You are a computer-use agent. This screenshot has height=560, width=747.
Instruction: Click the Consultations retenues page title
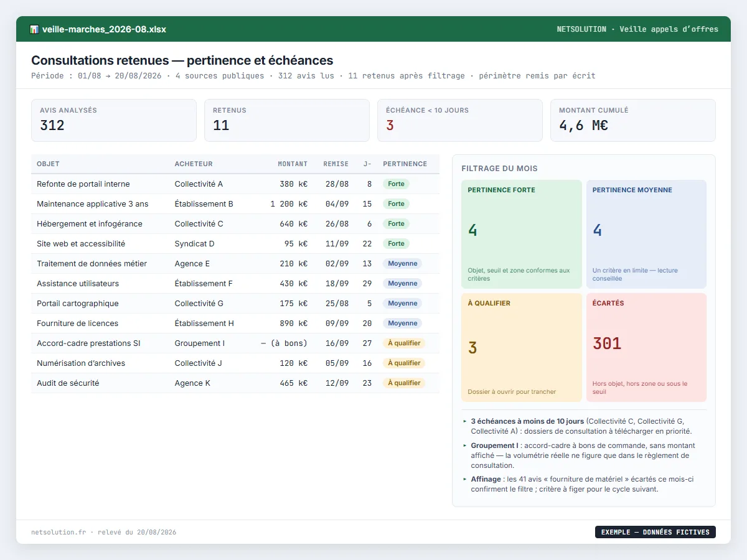click(182, 60)
